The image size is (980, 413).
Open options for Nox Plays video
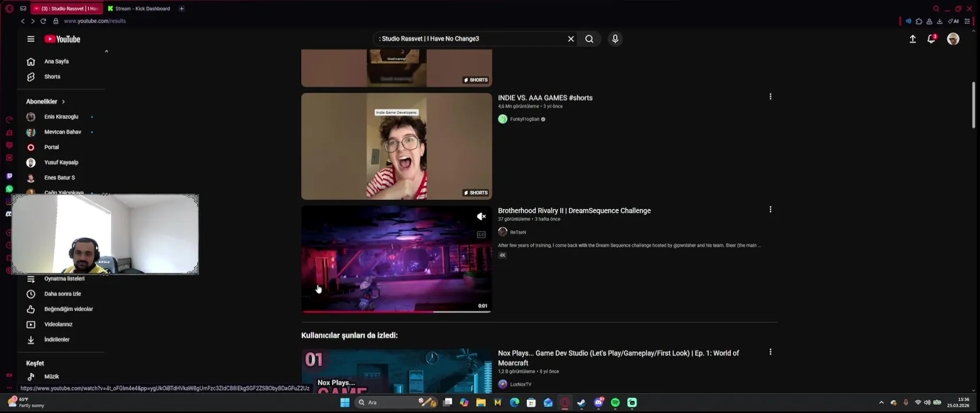pyautogui.click(x=770, y=352)
